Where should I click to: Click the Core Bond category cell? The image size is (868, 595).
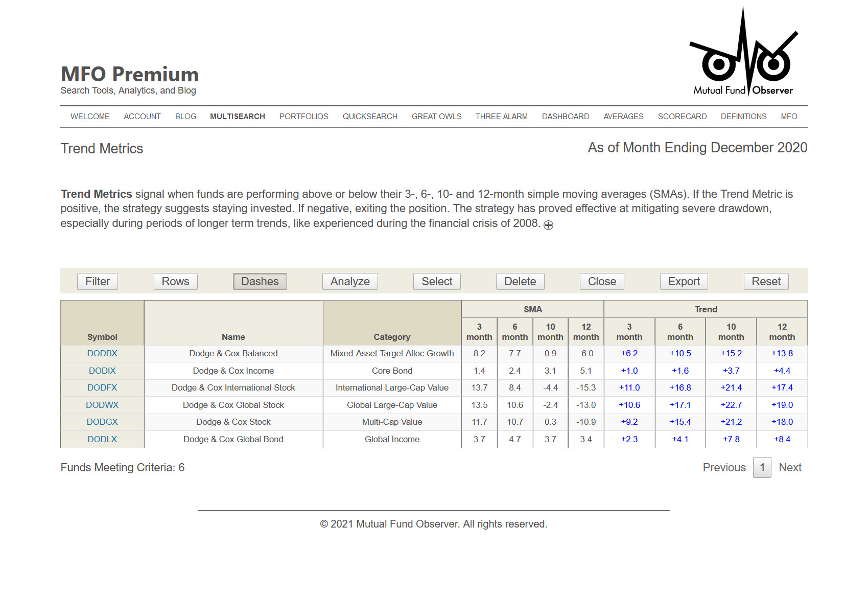coord(392,371)
